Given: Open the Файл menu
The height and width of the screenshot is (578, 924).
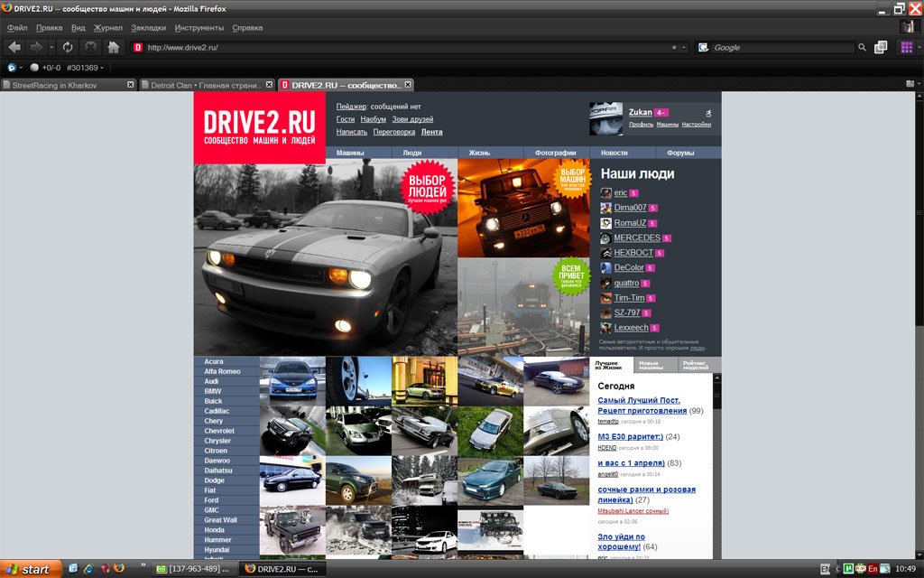Looking at the screenshot, I should click(x=17, y=28).
